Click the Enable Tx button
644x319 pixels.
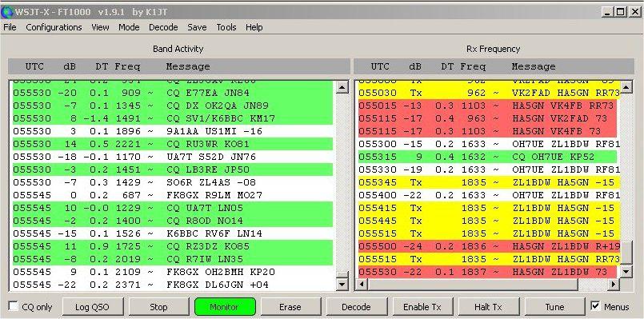pyautogui.click(x=422, y=307)
